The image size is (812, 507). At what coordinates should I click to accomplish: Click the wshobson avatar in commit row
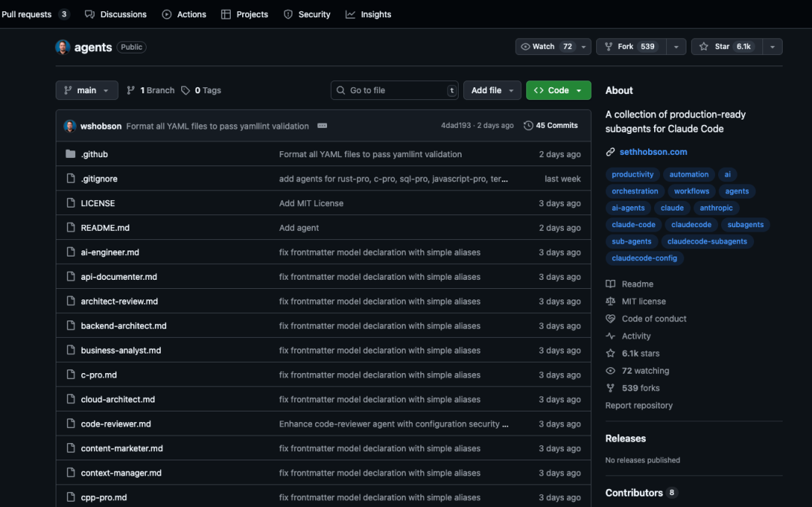click(70, 126)
